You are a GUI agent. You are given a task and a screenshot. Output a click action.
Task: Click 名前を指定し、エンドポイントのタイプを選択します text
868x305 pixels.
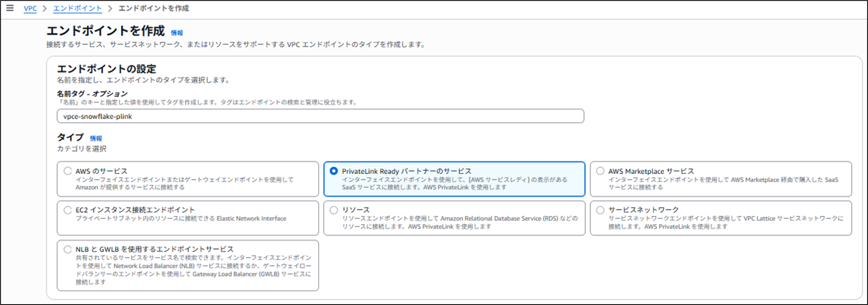tap(144, 80)
